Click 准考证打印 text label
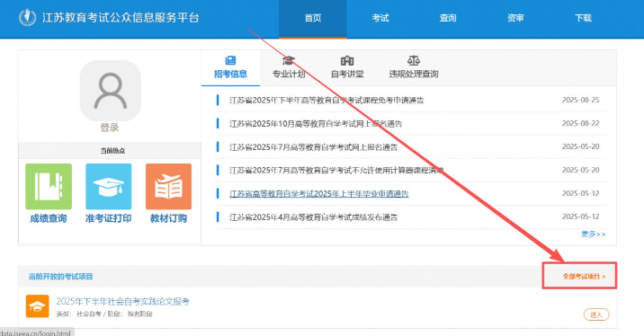 [x=109, y=218]
